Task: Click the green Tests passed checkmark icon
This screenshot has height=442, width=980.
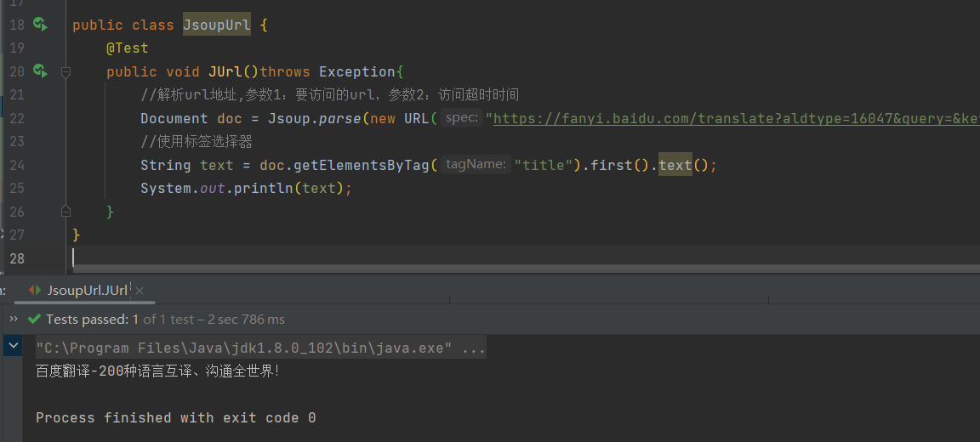Action: pyautogui.click(x=34, y=319)
